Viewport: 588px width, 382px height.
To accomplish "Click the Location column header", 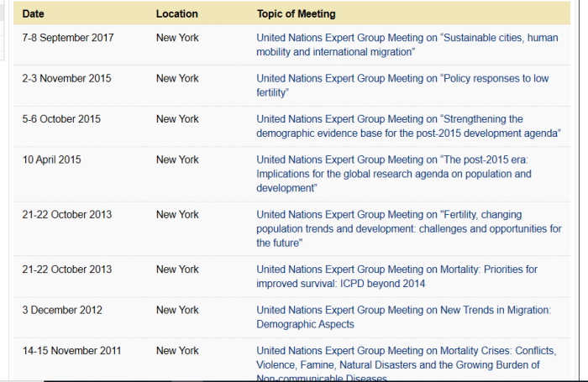I will (177, 14).
